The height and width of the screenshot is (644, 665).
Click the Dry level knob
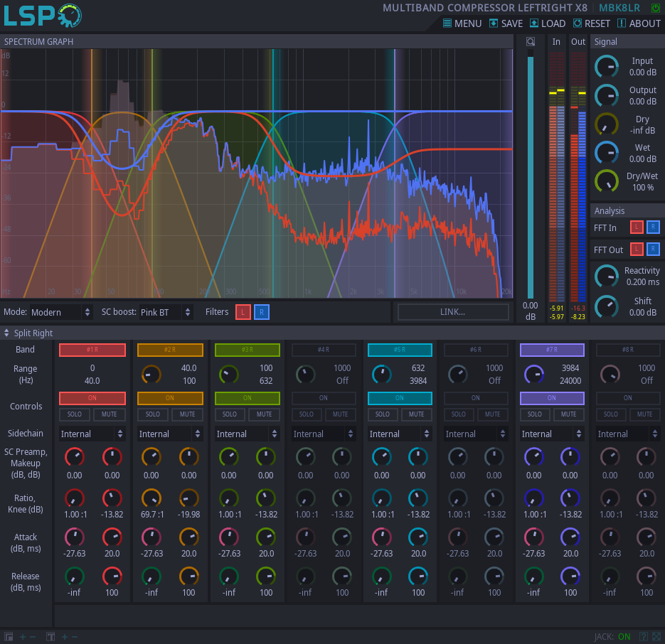click(607, 124)
